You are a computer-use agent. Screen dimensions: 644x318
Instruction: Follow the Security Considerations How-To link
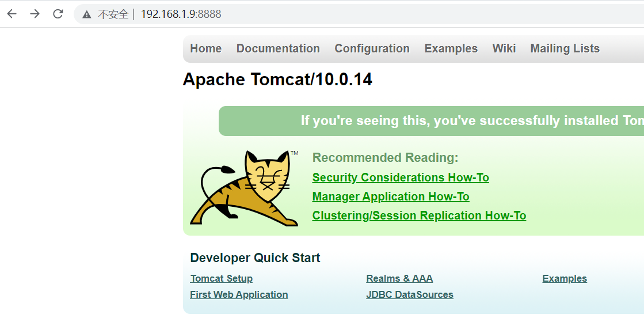tap(401, 177)
